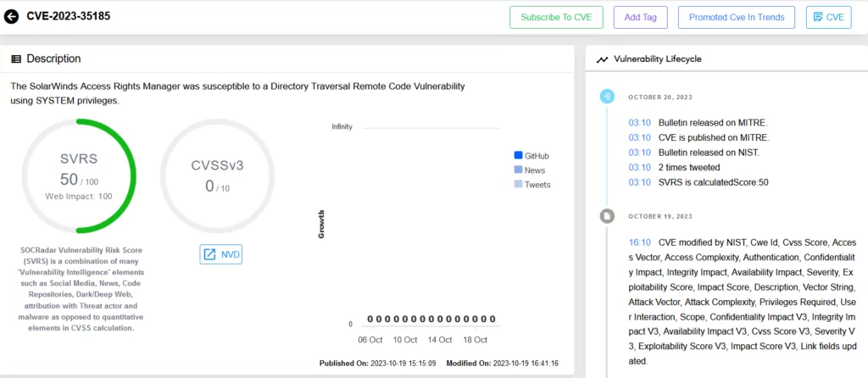Click the CVSSv3 score gauge

pos(217,176)
